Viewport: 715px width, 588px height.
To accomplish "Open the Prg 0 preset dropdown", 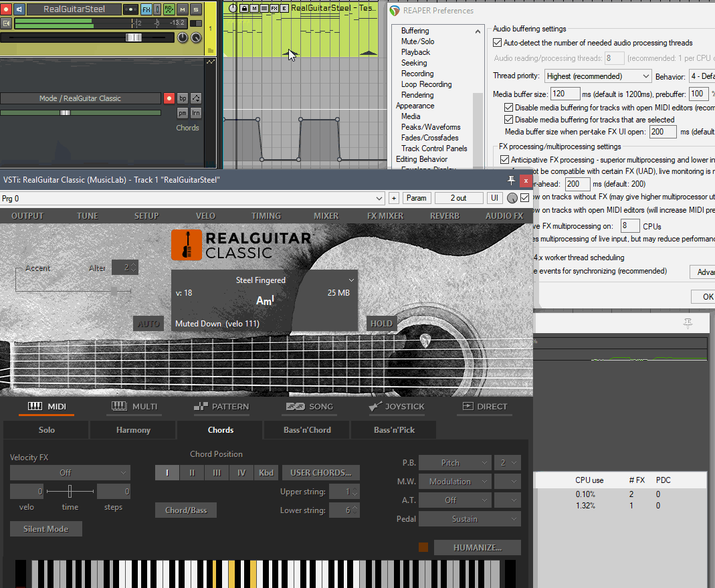I will coord(379,199).
